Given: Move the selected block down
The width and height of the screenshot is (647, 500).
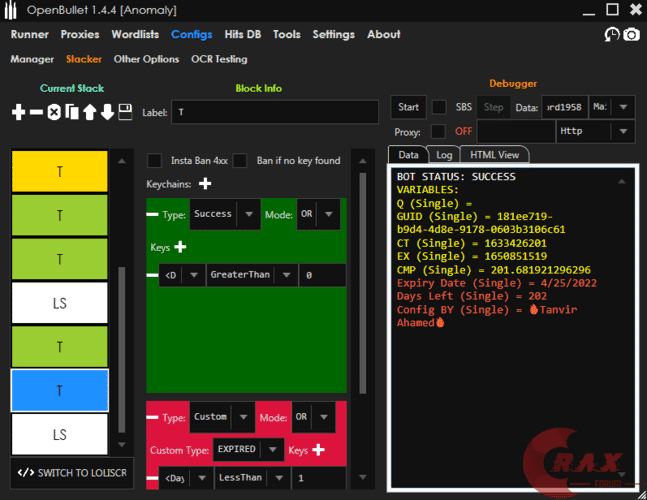Looking at the screenshot, I should tap(107, 112).
